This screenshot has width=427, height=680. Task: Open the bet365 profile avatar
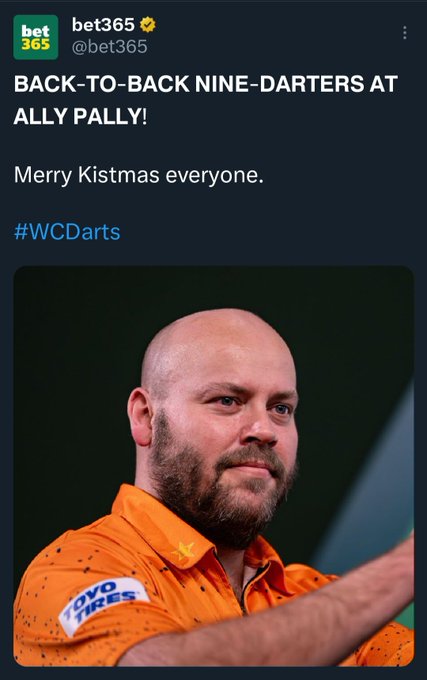tap(36, 37)
